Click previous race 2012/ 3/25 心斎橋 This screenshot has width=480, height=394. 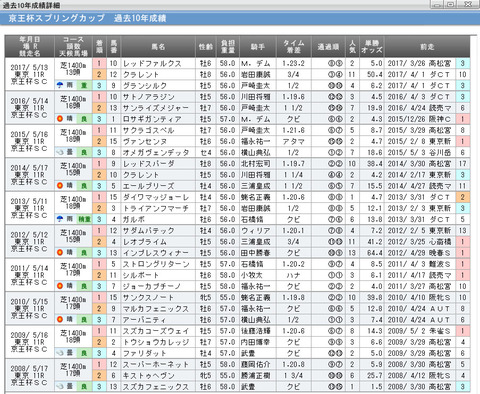click(419, 242)
